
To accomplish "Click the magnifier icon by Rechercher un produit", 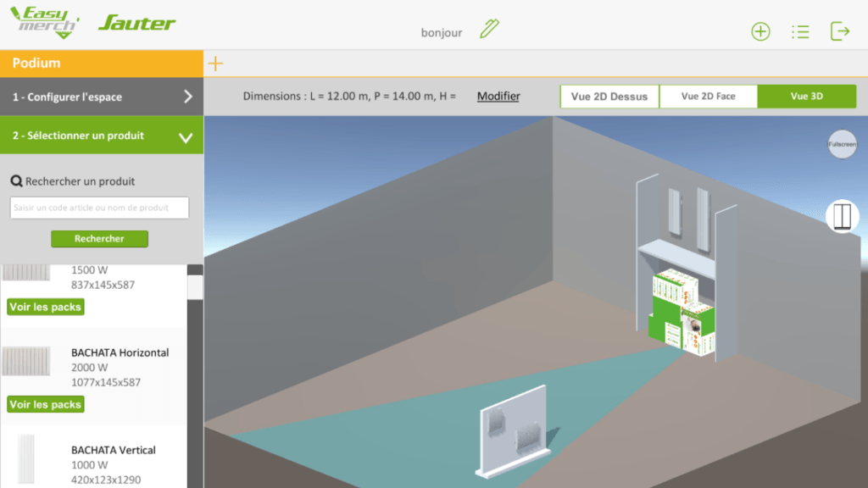I will tap(17, 181).
